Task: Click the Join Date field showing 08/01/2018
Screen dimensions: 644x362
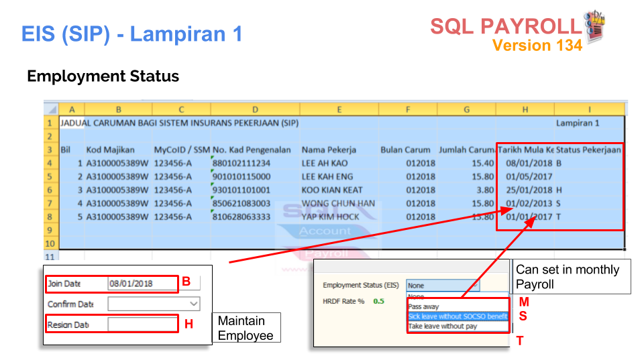Action: (x=142, y=284)
